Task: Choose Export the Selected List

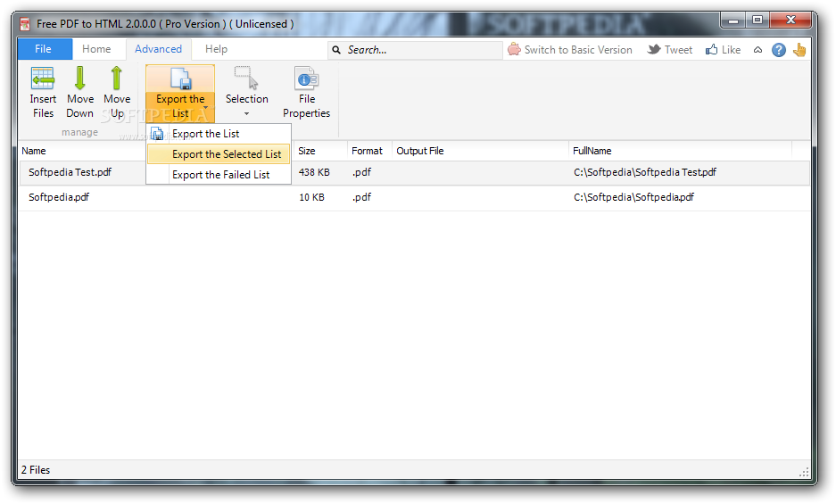Action: [x=219, y=154]
